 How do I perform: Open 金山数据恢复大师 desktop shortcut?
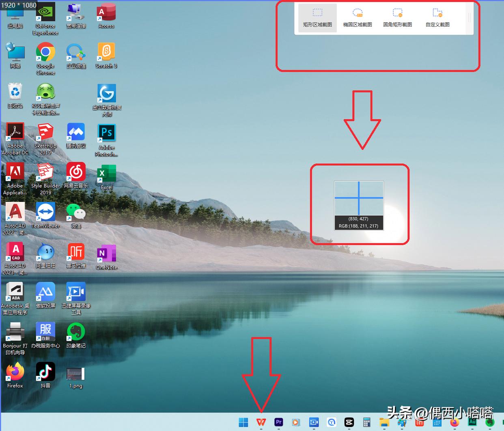click(x=107, y=100)
